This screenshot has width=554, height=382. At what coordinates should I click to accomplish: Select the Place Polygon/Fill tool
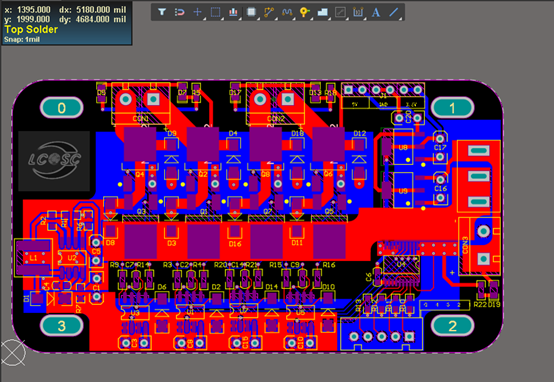(322, 12)
